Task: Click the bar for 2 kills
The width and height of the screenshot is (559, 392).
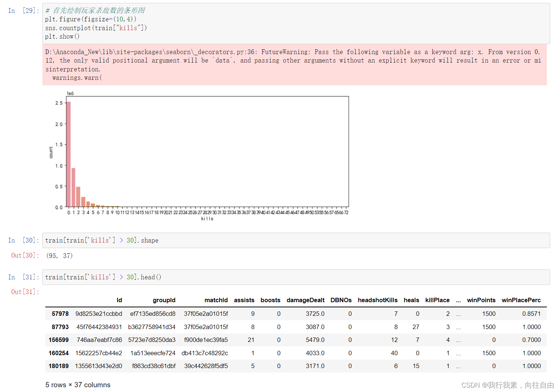Action: 78,197
